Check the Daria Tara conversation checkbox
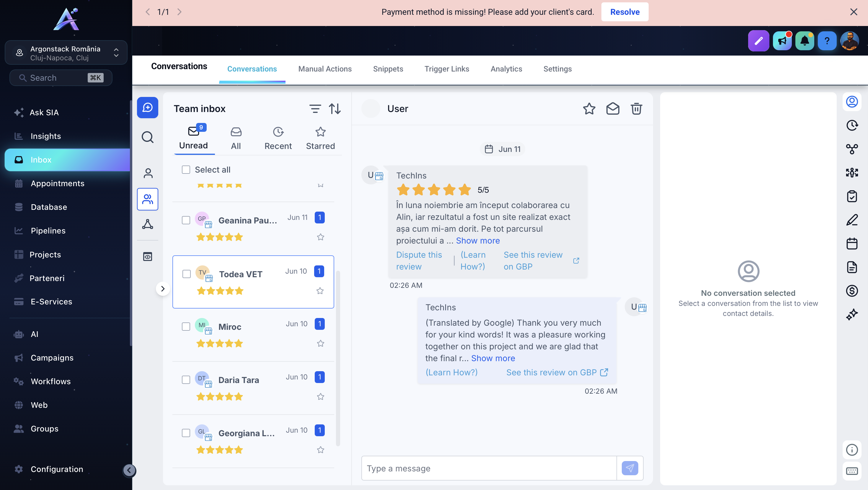This screenshot has height=490, width=868. [186, 380]
